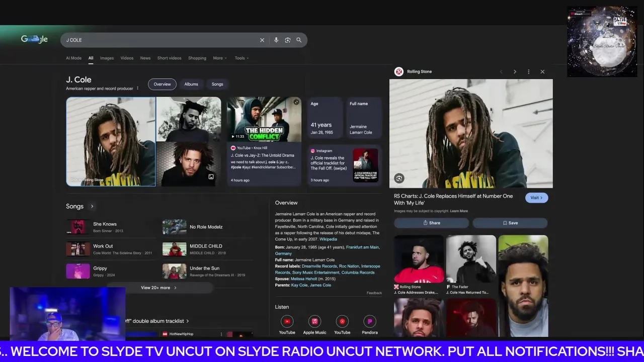This screenshot has width=644, height=362.
Task: Select the Images tab
Action: 107,58
